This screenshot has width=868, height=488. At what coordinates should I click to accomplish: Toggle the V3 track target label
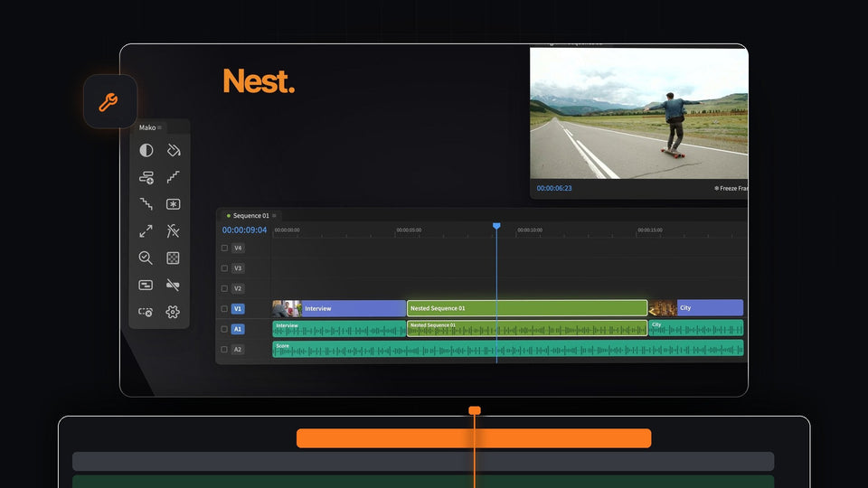tap(238, 268)
